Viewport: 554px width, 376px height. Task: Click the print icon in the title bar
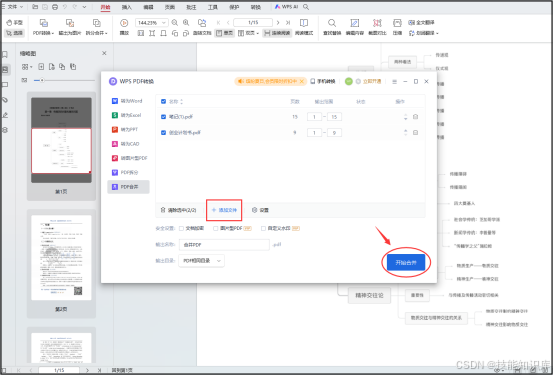click(x=55, y=7)
